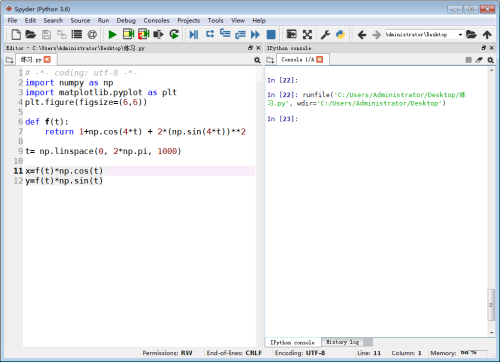Expand the working directory dropdown
The height and width of the screenshot is (362, 500).
click(460, 35)
